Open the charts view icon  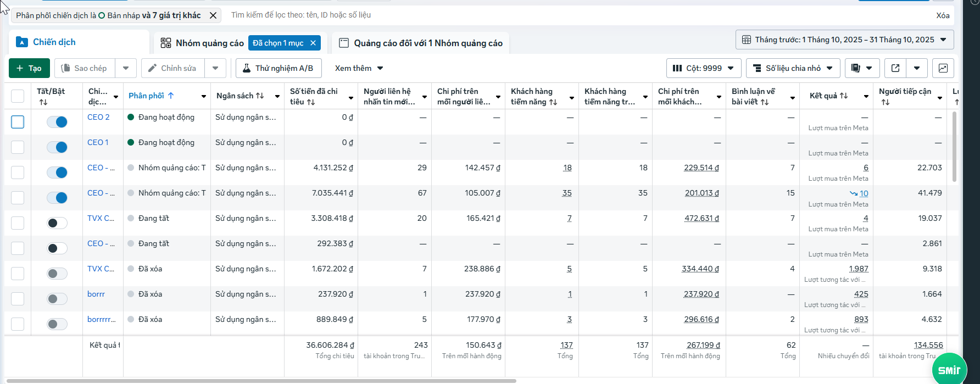point(943,68)
